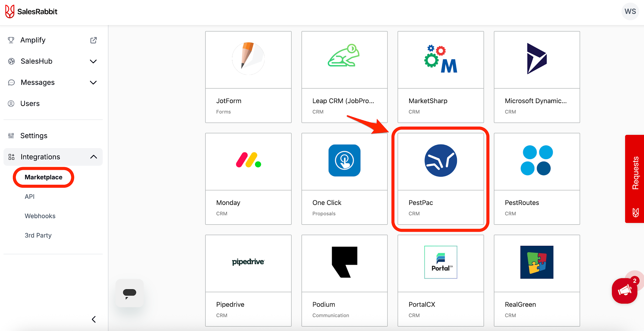Screen dimensions: 644x331
Task: Open the One Click proposals icon
Action: tap(344, 160)
